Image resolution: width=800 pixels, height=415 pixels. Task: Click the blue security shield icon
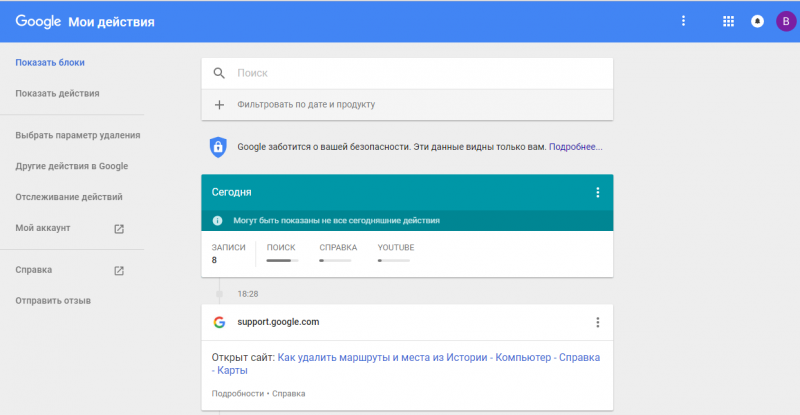pos(218,147)
